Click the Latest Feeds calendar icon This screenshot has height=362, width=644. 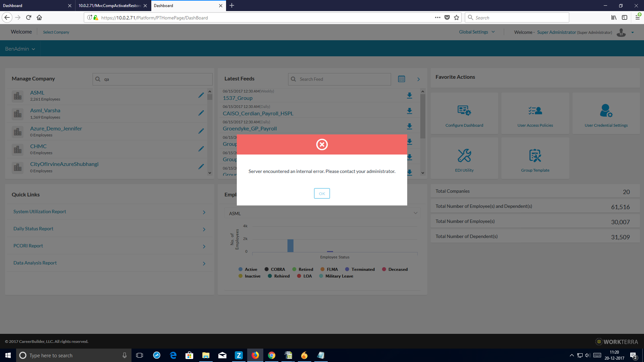(x=401, y=79)
